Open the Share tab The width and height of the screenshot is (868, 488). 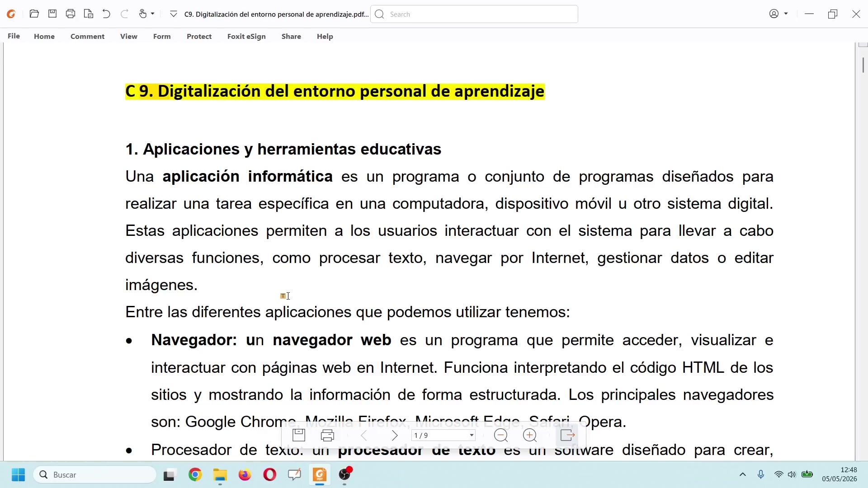click(291, 37)
